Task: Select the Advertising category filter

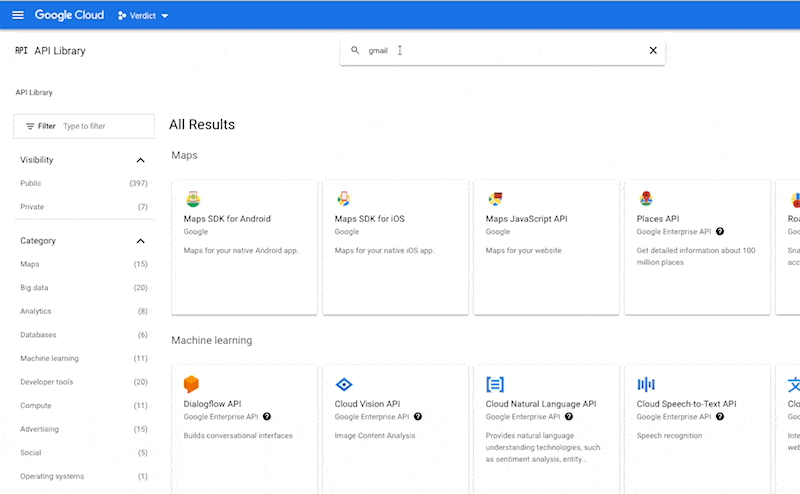Action: [x=84, y=429]
